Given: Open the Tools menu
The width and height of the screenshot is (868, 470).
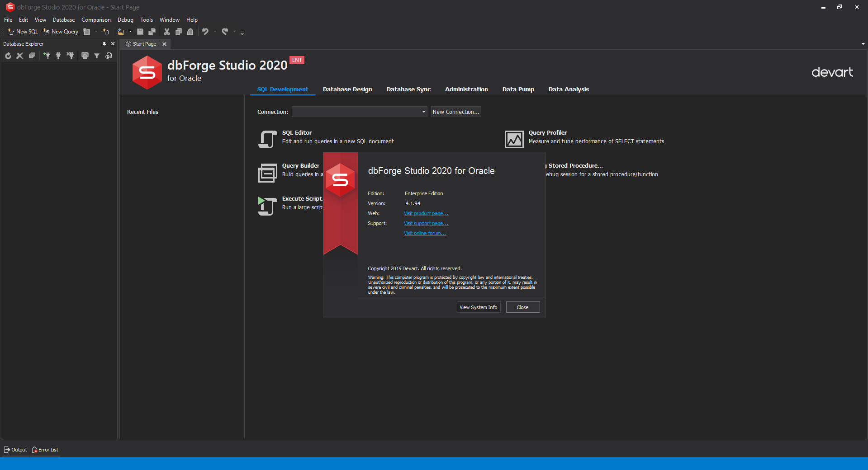Looking at the screenshot, I should (147, 20).
